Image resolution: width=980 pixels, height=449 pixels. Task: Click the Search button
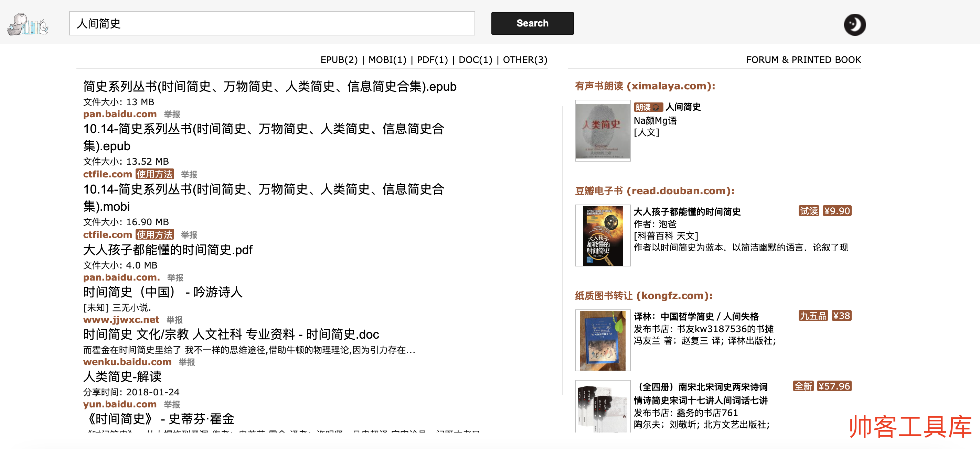(x=532, y=23)
